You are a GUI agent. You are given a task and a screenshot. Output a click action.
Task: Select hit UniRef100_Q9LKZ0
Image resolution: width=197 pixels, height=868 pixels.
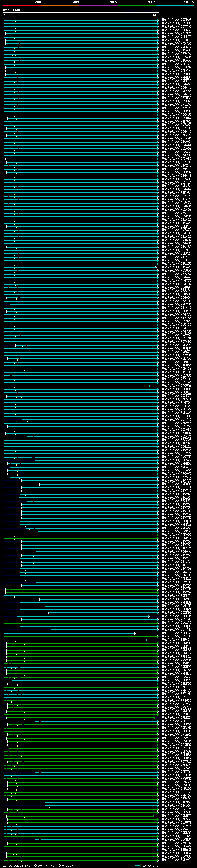pos(177,717)
